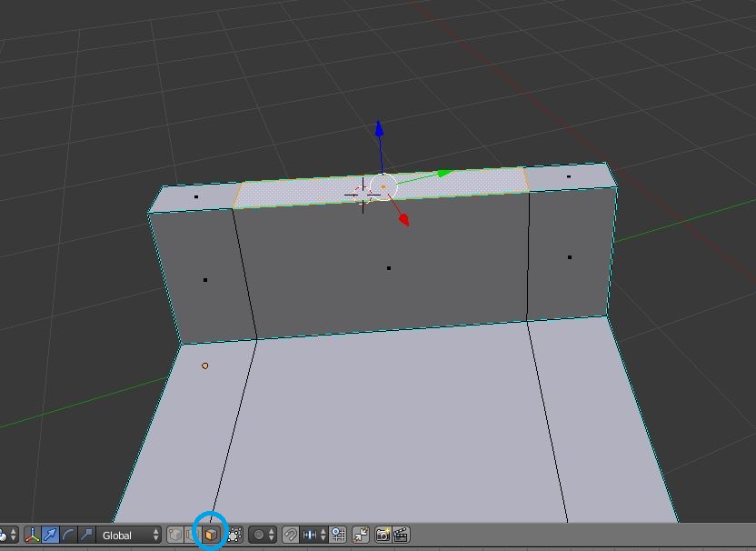Open snap element type selector
The image size is (756, 551).
click(313, 535)
